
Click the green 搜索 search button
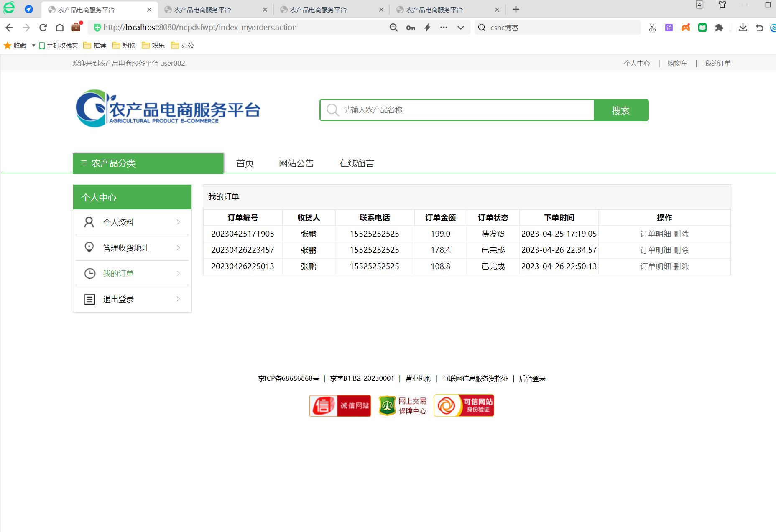[x=621, y=110]
